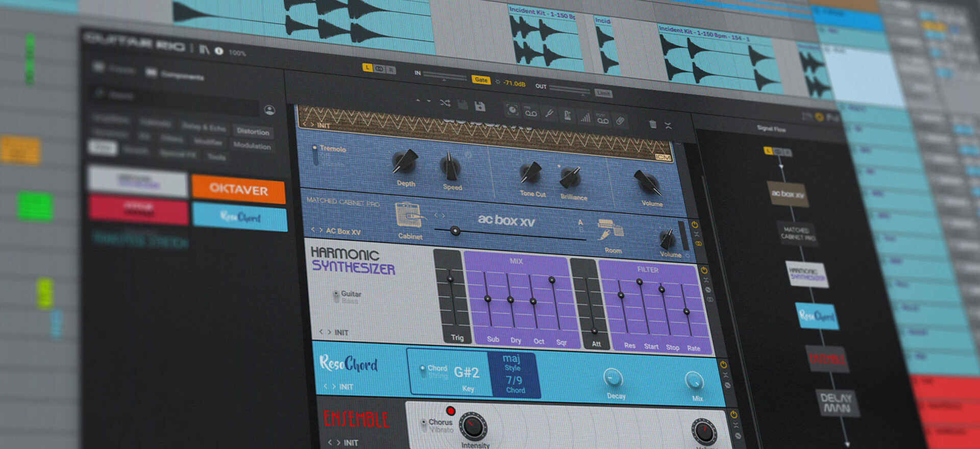Viewport: 980px width, 449px height.
Task: Open the PRE tape deck
Action: click(530, 111)
